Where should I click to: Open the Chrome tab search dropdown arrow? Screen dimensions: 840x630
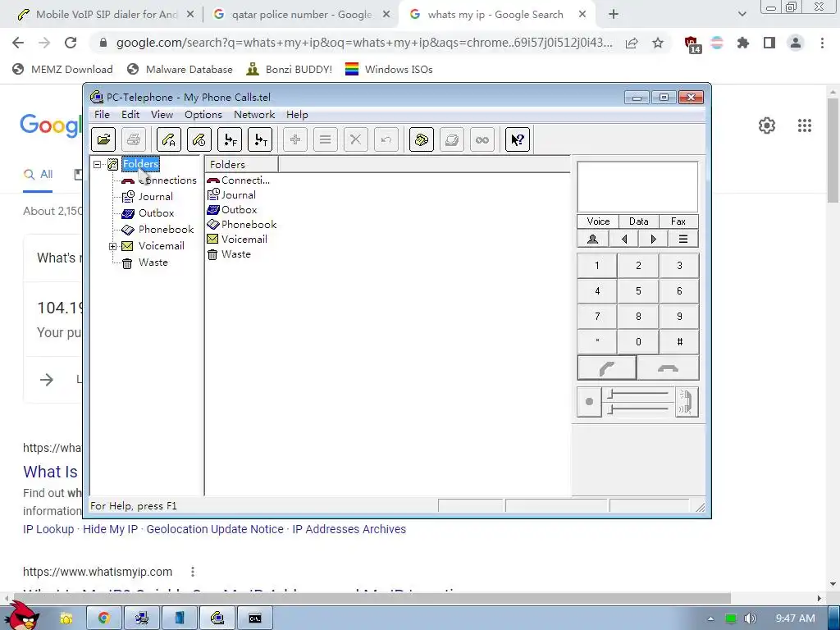(x=742, y=15)
